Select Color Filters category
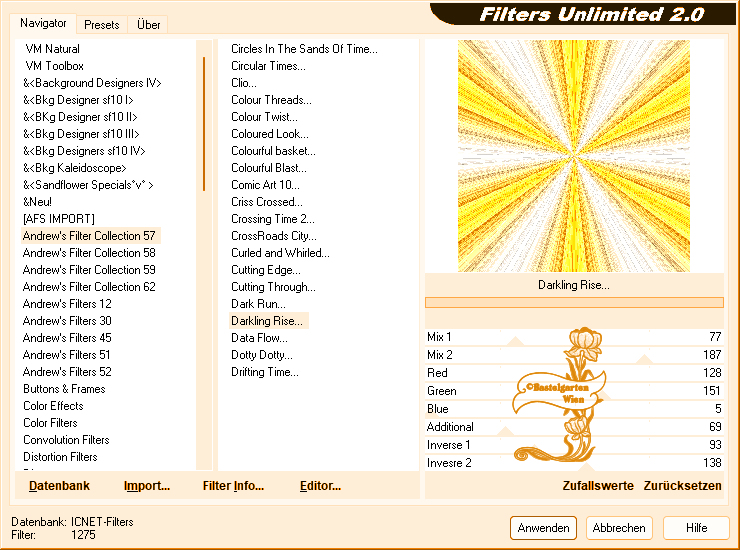 [x=50, y=423]
